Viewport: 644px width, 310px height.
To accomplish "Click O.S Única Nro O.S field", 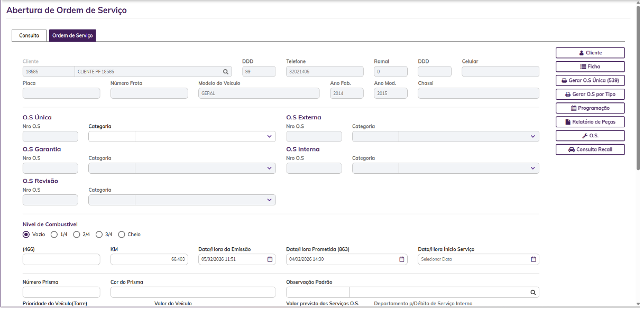I will (50, 136).
